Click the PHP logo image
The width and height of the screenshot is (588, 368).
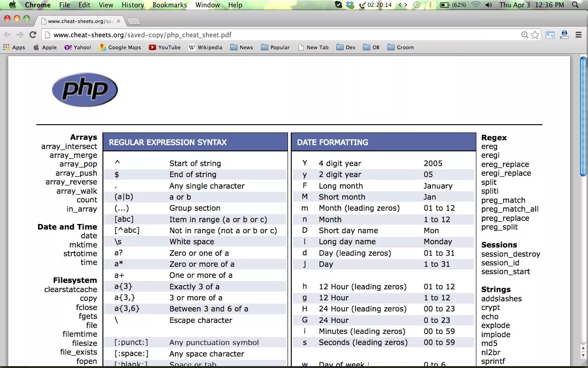click(85, 90)
